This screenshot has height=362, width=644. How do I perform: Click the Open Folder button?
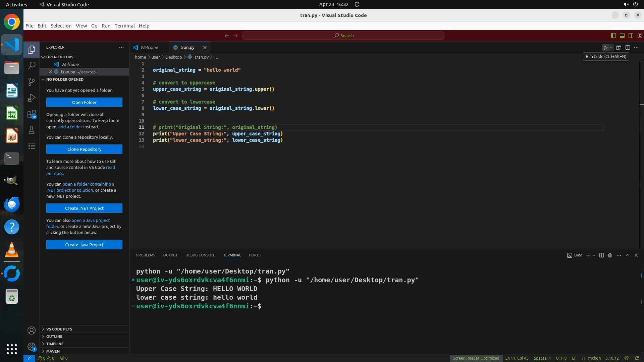pos(84,103)
